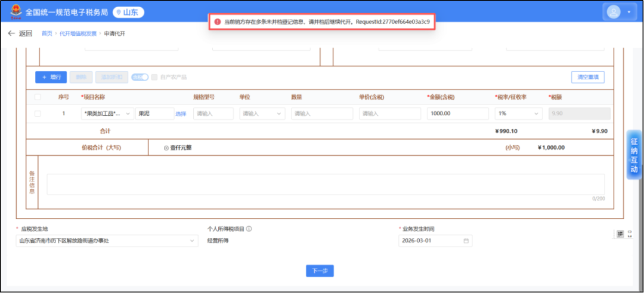Click the 下一步 button

(320, 271)
